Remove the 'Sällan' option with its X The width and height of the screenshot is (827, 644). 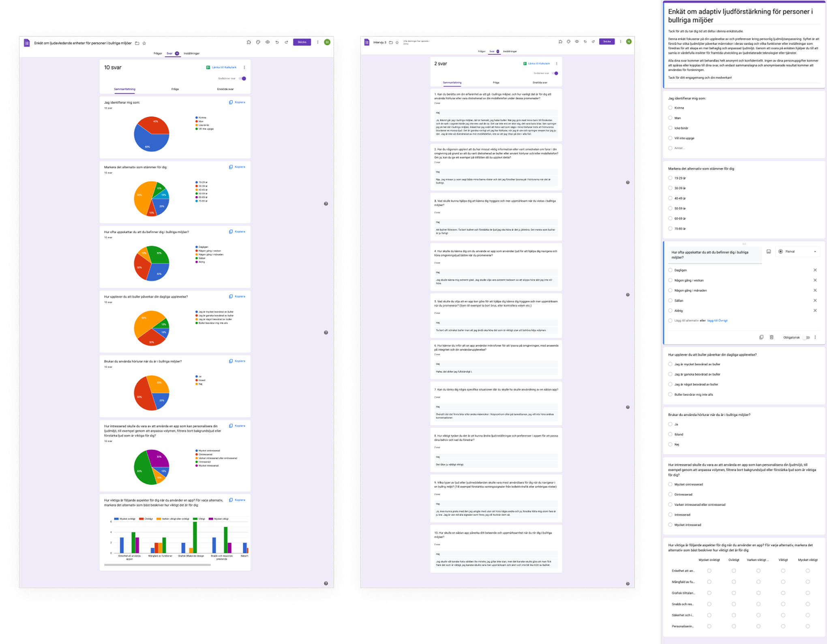coord(815,301)
